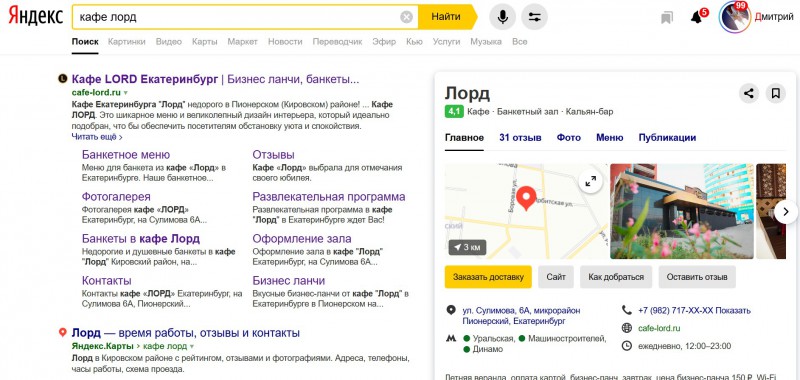The image size is (800, 380).
Task: Open notifications bell icon
Action: [696, 17]
